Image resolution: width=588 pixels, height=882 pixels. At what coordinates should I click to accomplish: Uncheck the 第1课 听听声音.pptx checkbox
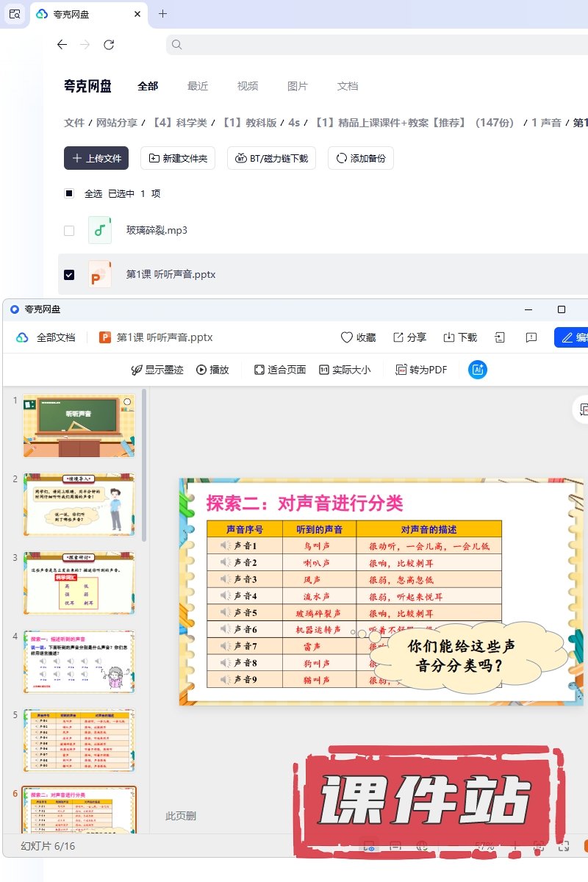point(69,274)
